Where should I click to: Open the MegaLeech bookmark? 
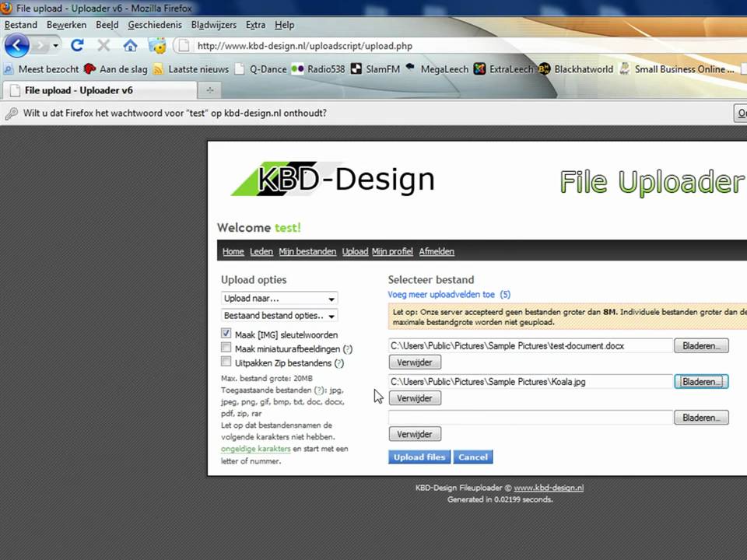[437, 69]
